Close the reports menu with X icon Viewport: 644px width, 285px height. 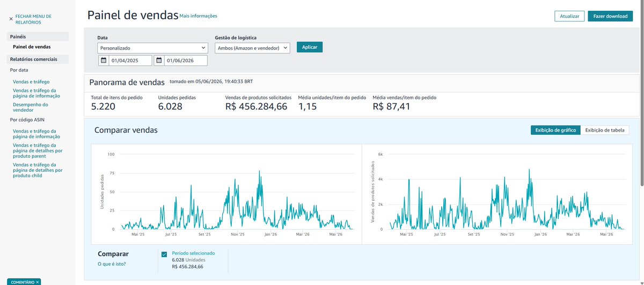[11, 19]
